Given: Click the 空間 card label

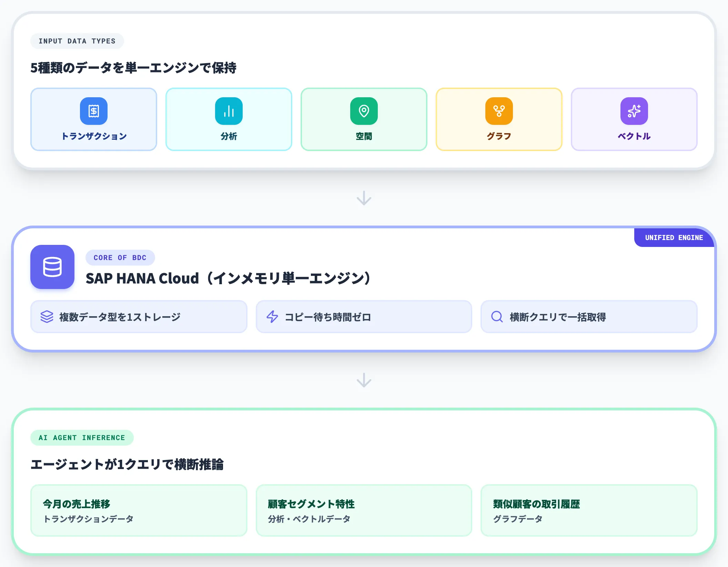Looking at the screenshot, I should (364, 136).
